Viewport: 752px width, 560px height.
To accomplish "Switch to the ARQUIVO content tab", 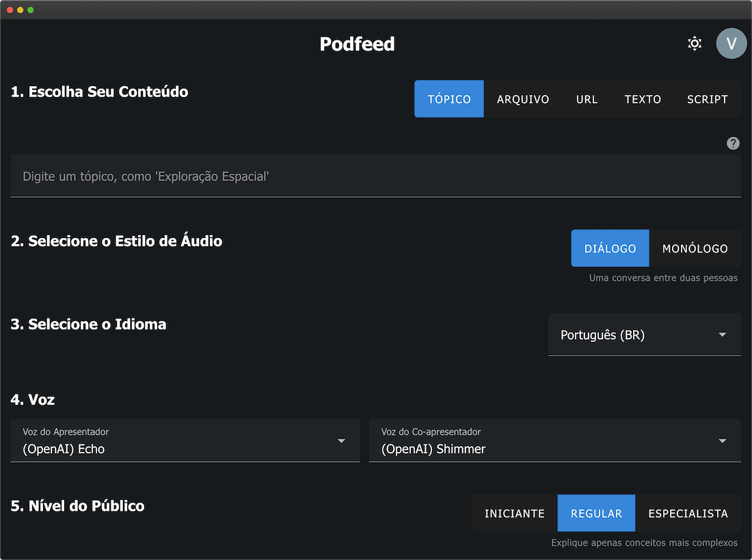I will pos(523,98).
